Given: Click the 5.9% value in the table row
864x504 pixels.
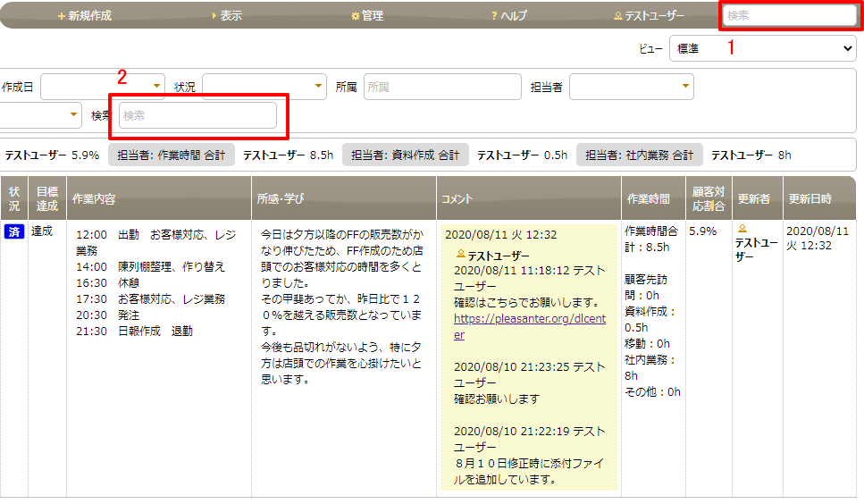Looking at the screenshot, I should [x=703, y=231].
